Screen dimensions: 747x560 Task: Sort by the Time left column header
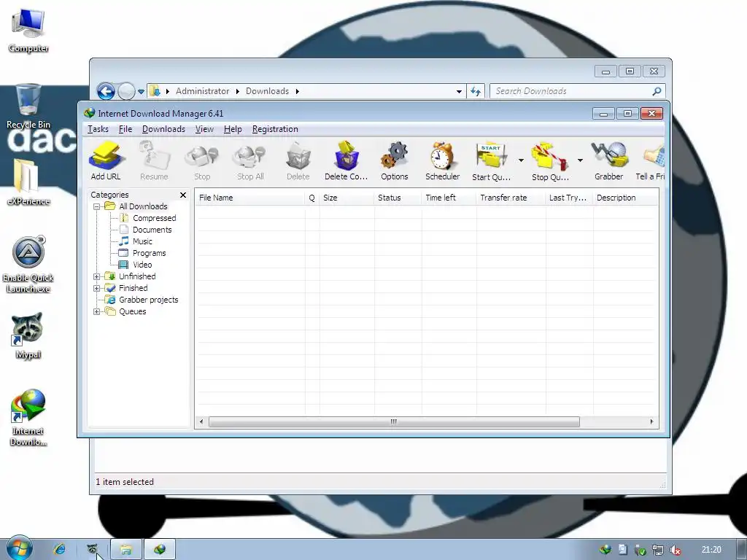449,198
